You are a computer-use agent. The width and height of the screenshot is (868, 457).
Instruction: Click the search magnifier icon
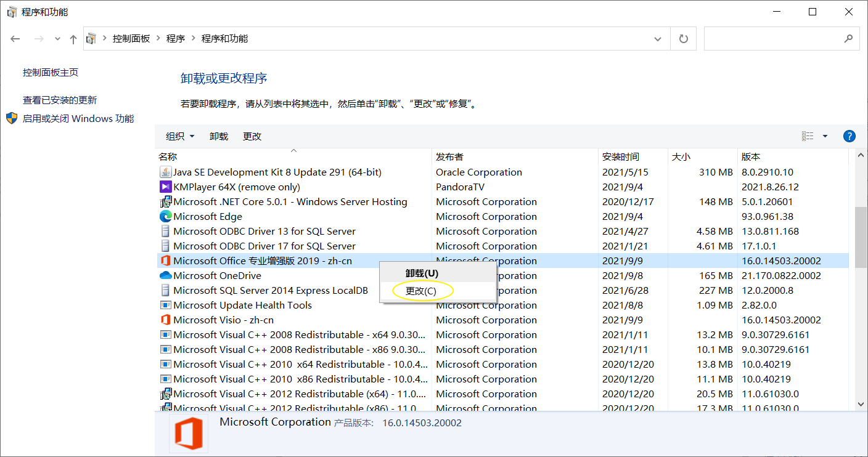tap(848, 39)
